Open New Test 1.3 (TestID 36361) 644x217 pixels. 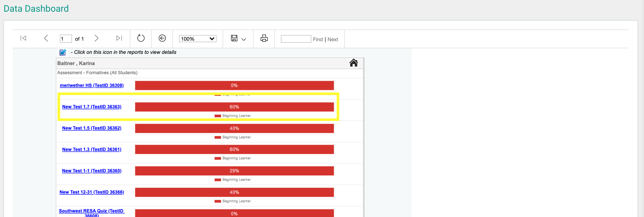coord(92,149)
